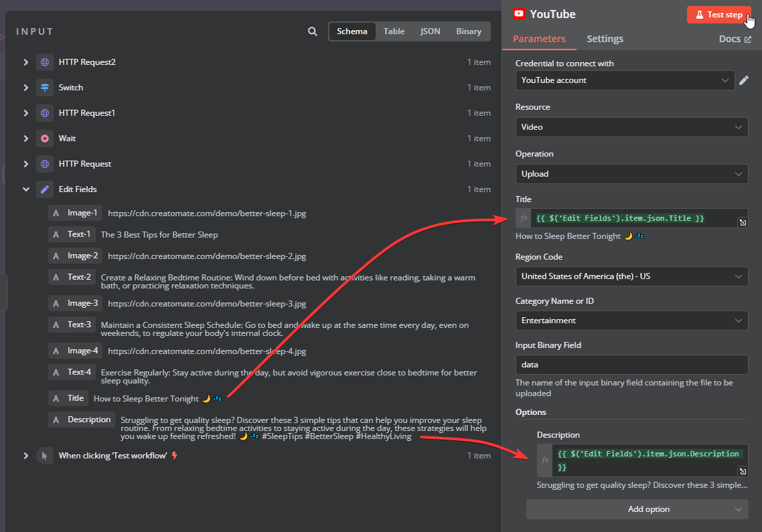Screen dimensions: 762x532
Task: Expand the HTTP Request node
Action: tap(25, 164)
